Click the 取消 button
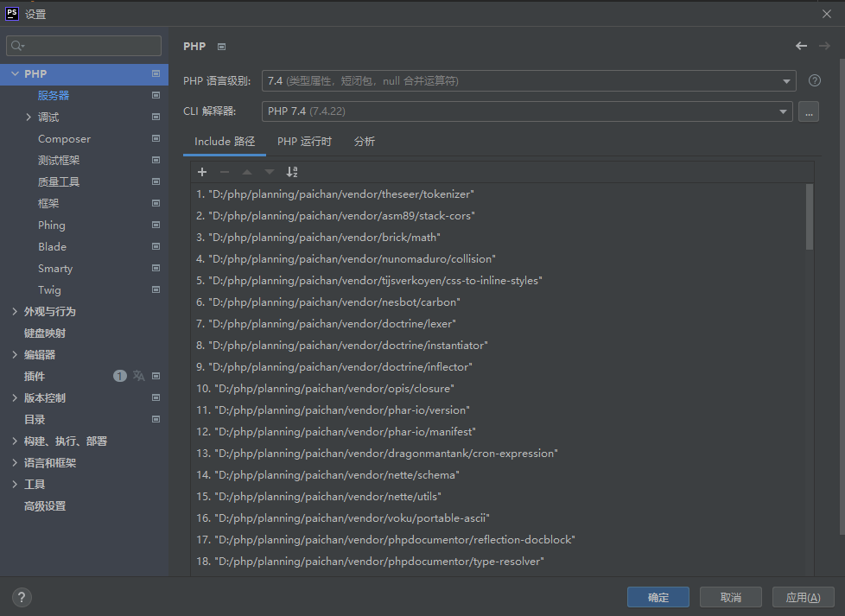This screenshot has height=616, width=845. [731, 597]
